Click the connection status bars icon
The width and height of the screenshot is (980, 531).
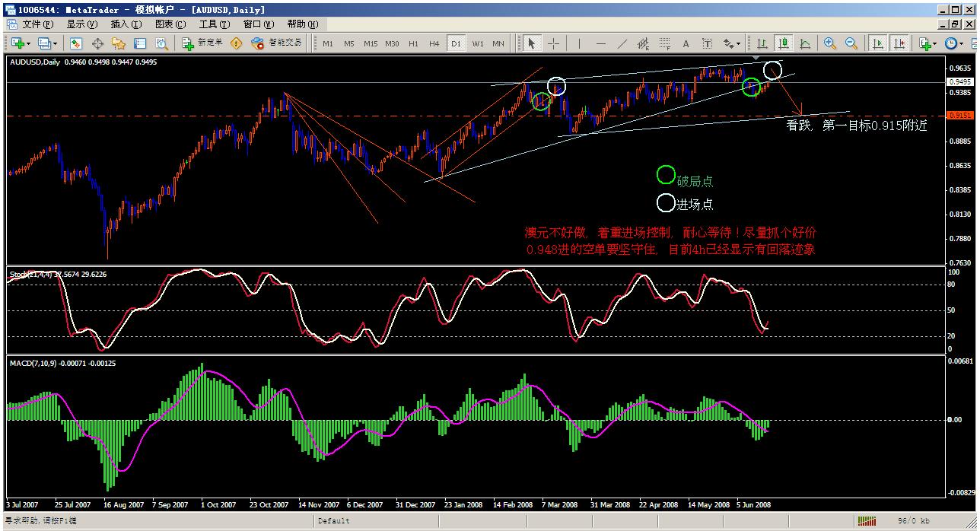coord(866,521)
